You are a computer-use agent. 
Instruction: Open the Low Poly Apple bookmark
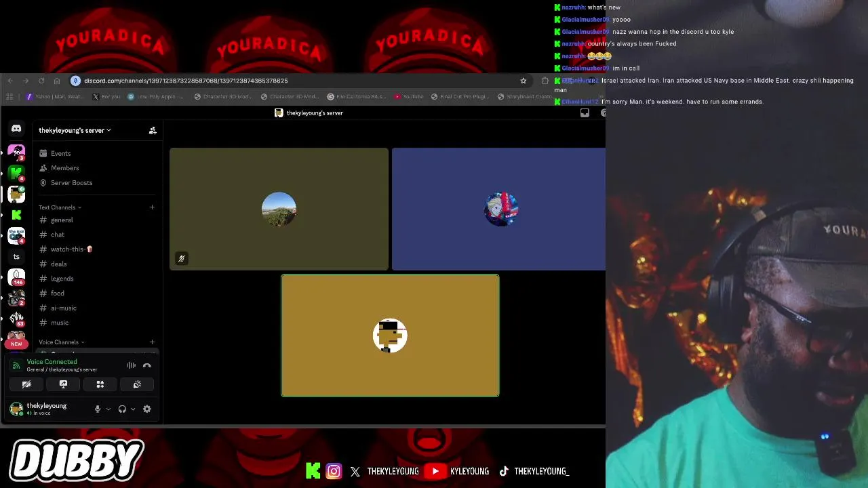(157, 97)
